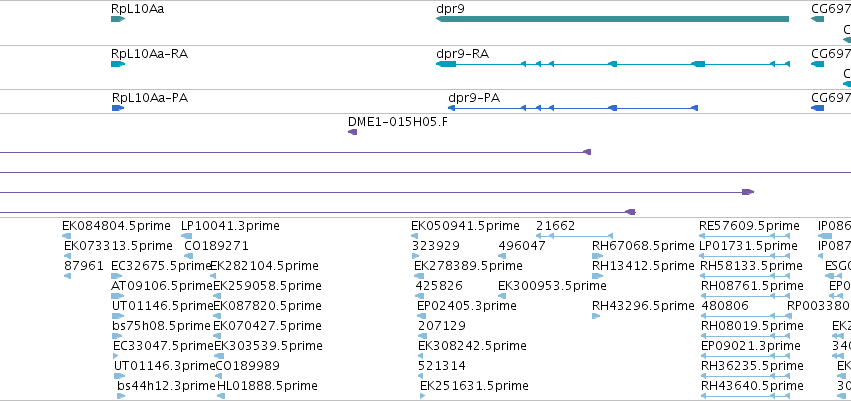This screenshot has height=401, width=851.
Task: Click the 496047 feature arrow
Action: (x=502, y=256)
